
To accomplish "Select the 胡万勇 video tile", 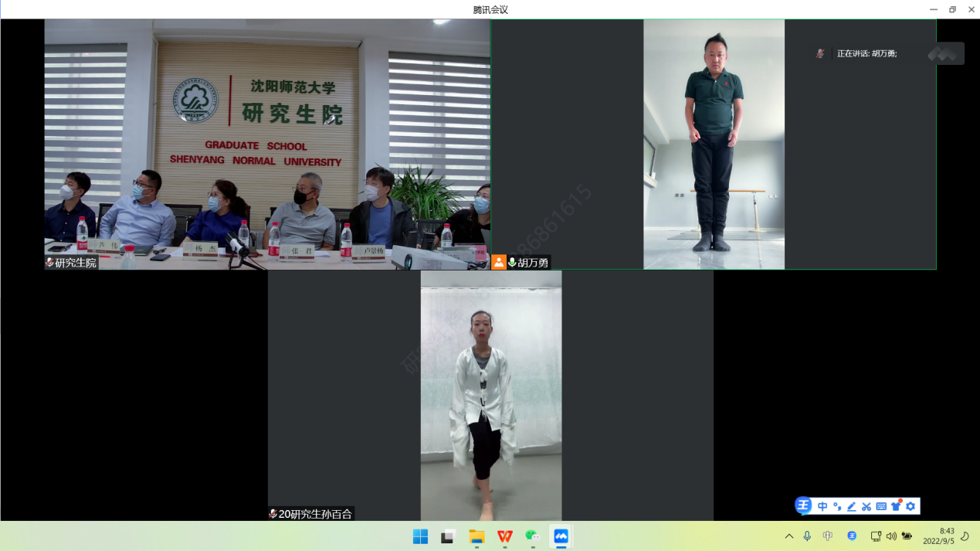I will pos(714,145).
